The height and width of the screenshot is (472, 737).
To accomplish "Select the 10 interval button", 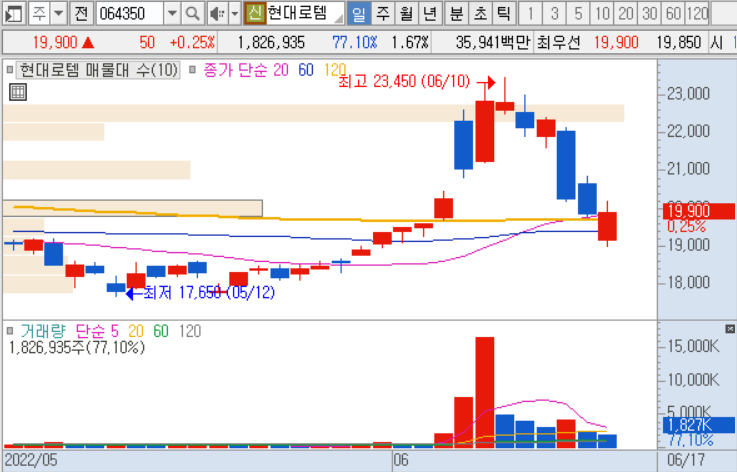I will point(602,13).
